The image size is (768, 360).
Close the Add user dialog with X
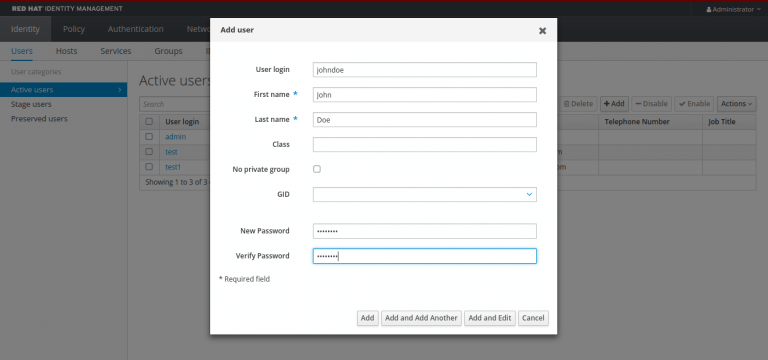point(542,31)
